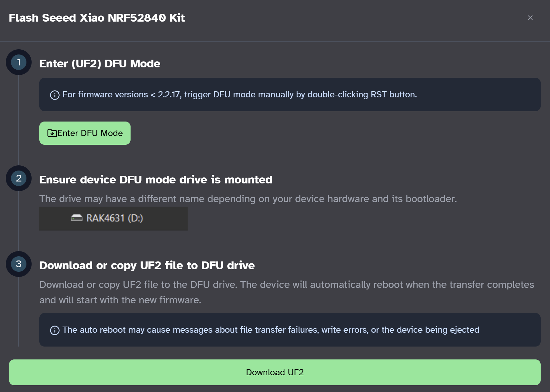
Task: Click the info icon beside auto reboot note
Action: tap(54, 330)
